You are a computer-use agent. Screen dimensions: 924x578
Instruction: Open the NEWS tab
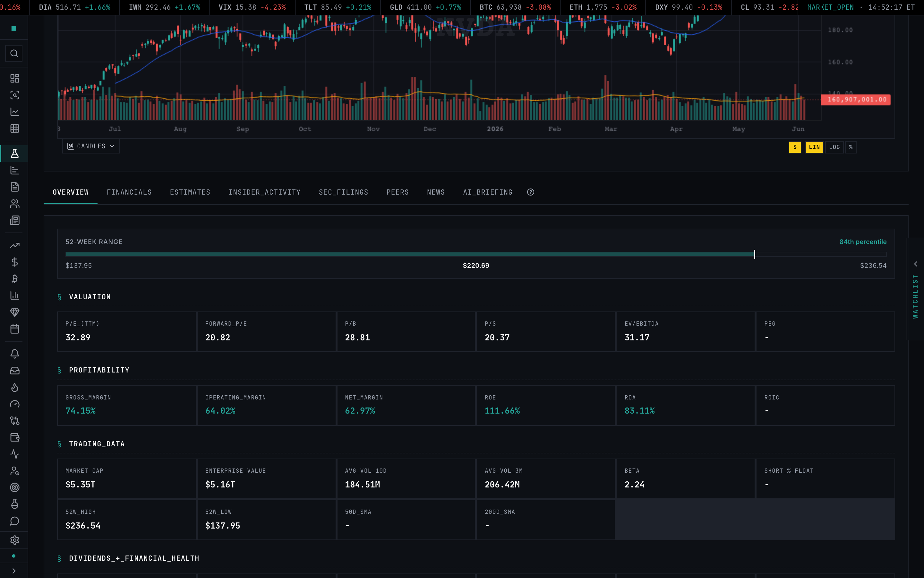[436, 192]
